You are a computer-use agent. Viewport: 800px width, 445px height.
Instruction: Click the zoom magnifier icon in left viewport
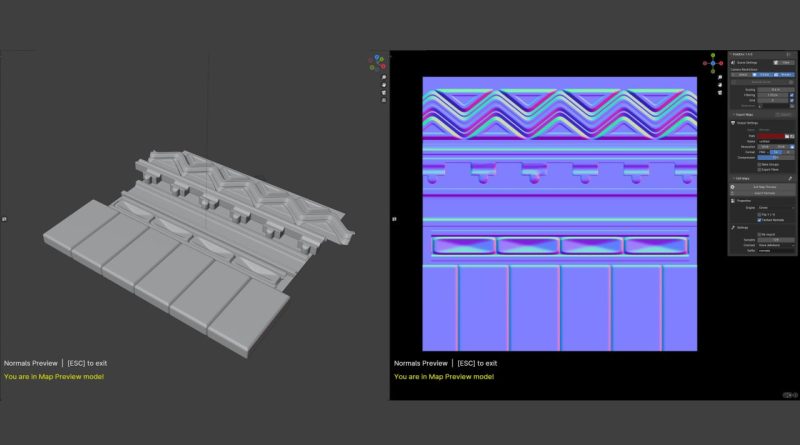[384, 77]
